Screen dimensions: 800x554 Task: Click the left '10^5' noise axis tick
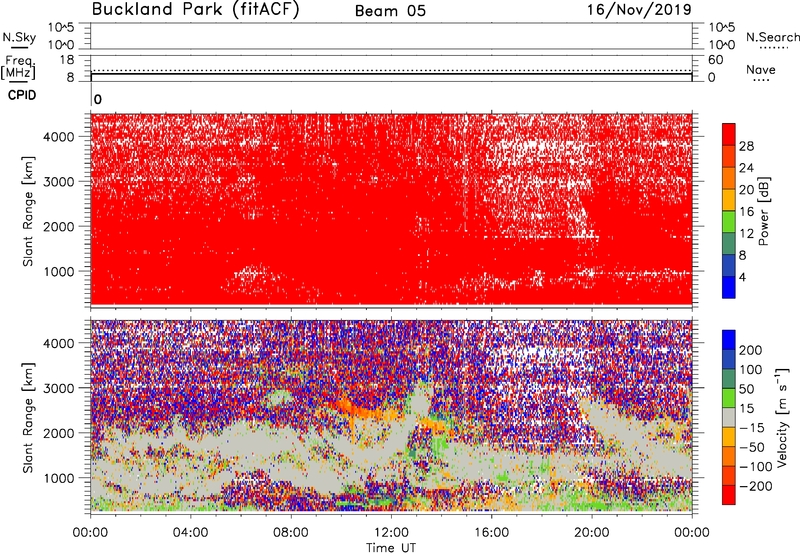62,28
